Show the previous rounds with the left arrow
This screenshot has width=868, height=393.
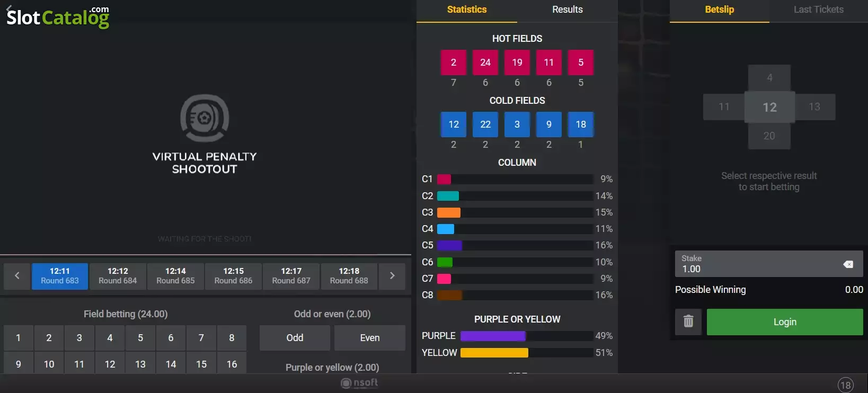coord(17,276)
